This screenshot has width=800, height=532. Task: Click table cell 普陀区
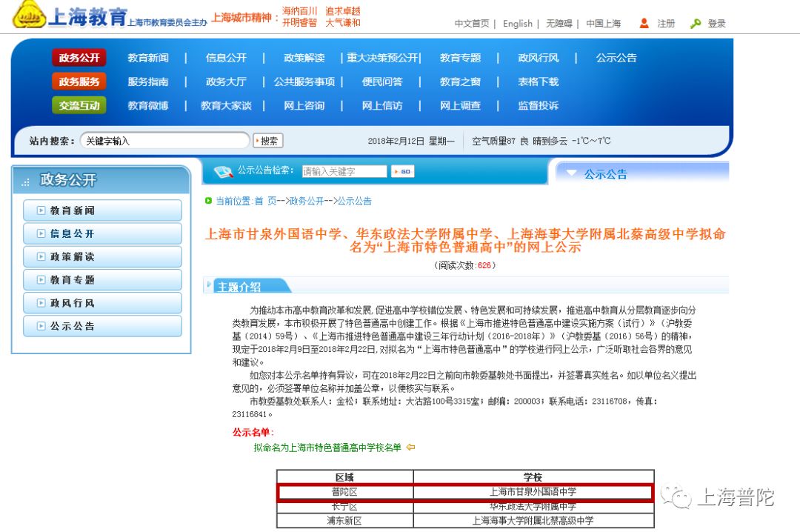pyautogui.click(x=344, y=492)
